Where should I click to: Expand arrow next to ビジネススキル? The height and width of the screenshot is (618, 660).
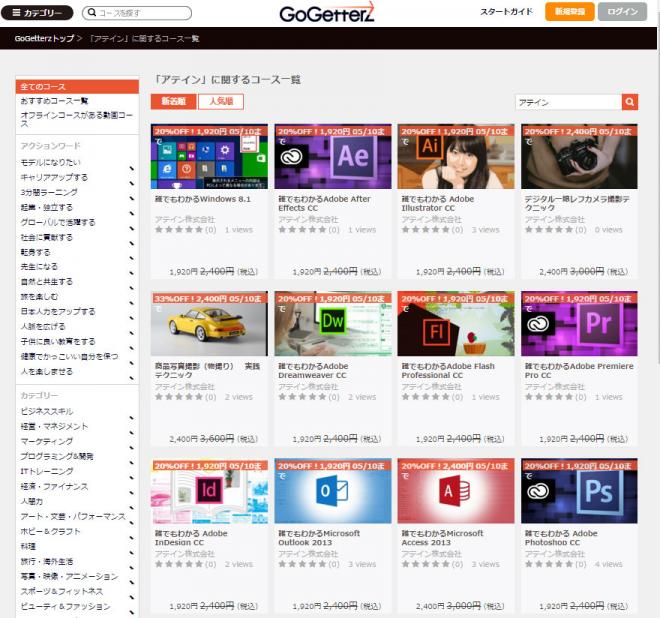point(132,418)
